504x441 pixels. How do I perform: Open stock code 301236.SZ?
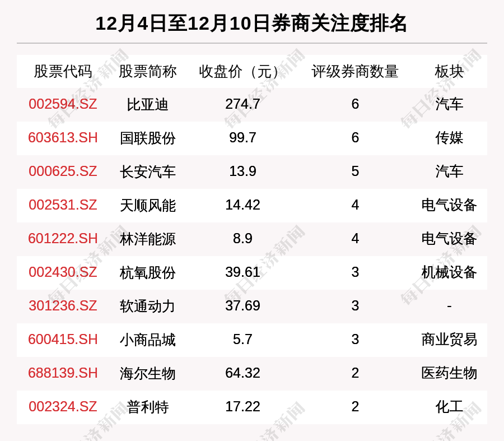pos(63,306)
